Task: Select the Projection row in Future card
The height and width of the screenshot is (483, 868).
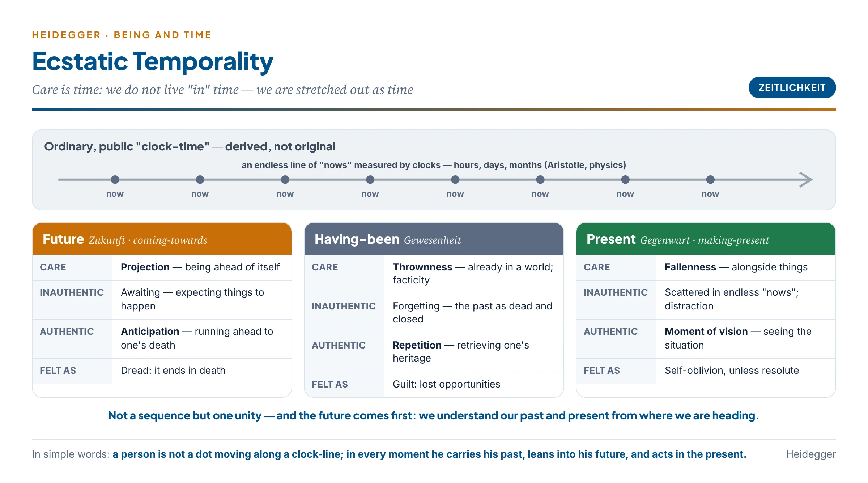Action: (162, 267)
